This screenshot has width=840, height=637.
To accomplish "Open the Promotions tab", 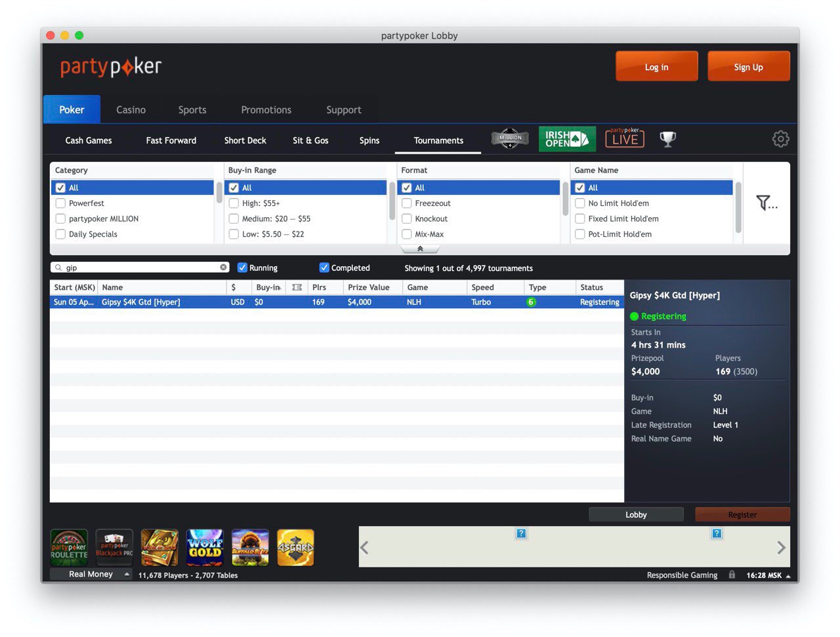I will coord(266,110).
